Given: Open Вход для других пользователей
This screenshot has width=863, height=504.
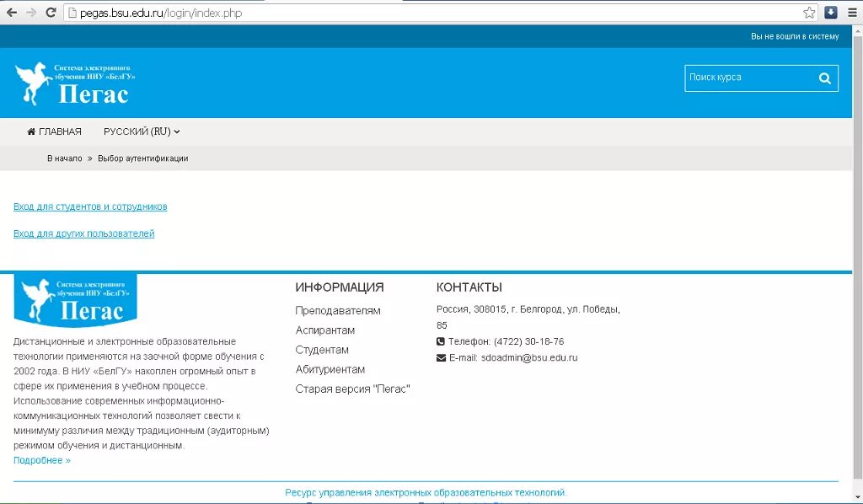Looking at the screenshot, I should (x=83, y=233).
